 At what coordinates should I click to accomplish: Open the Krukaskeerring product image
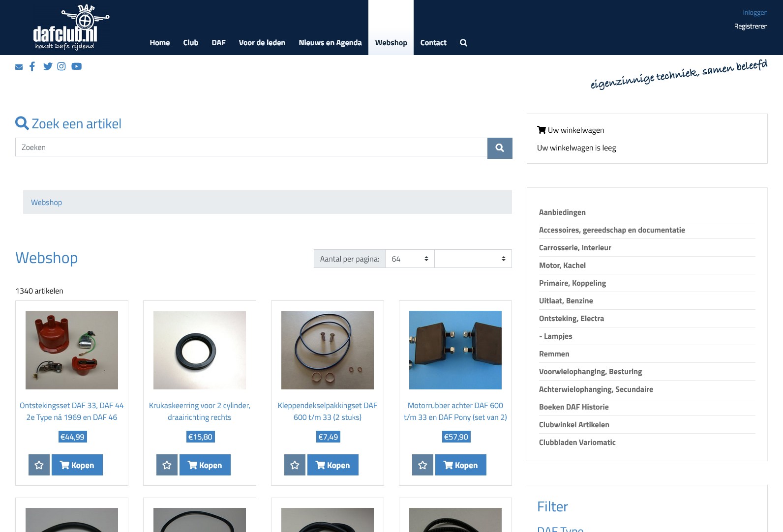pos(200,350)
